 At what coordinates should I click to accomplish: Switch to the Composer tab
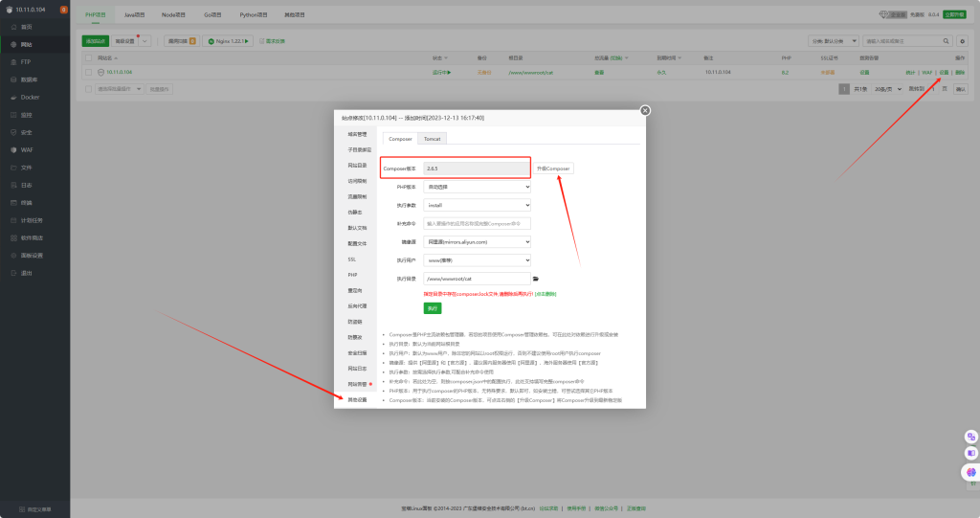[400, 139]
